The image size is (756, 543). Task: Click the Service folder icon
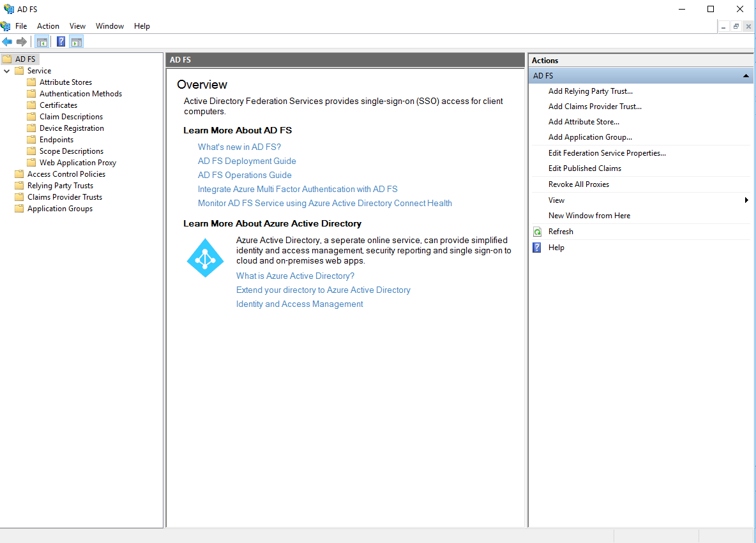[19, 71]
